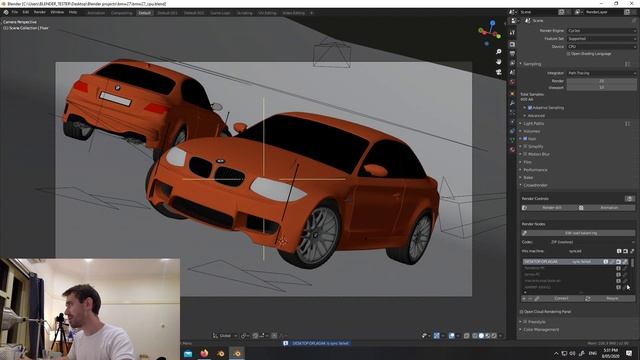Open the Scene properties tab

pyautogui.click(x=513, y=72)
